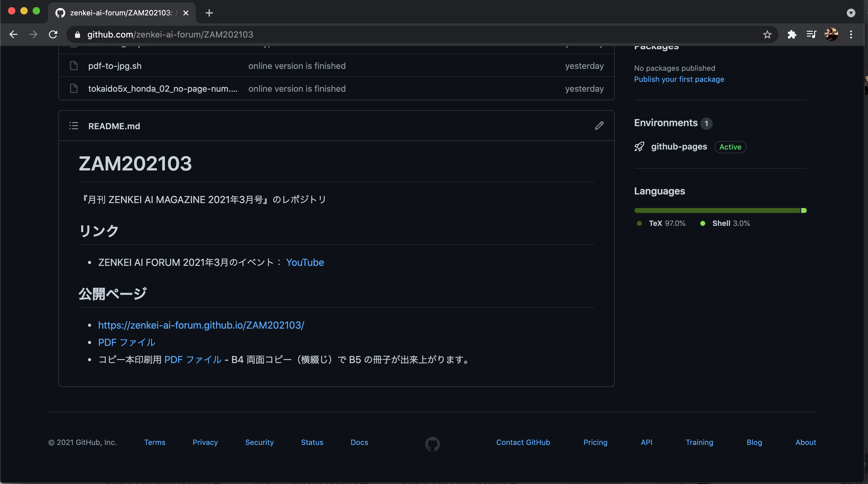
Task: Open zenkei-ai-forum.github.io/ZAM202103 link
Action: click(x=201, y=325)
